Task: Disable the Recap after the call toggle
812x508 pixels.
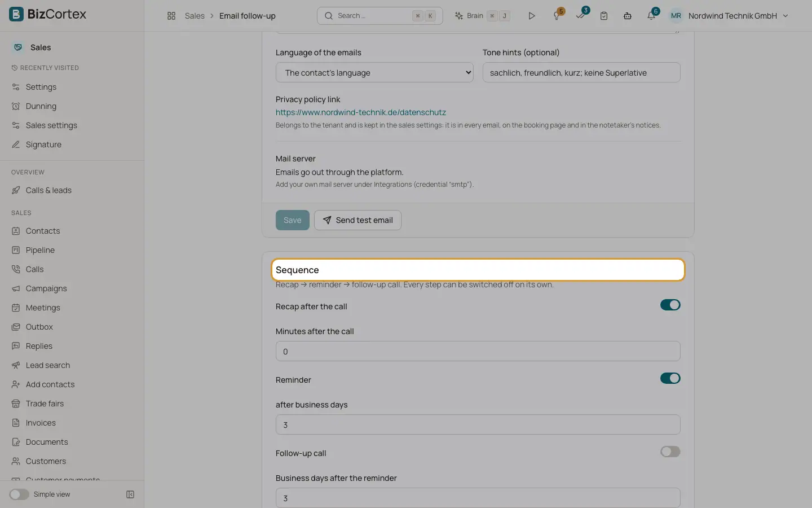Action: click(670, 305)
